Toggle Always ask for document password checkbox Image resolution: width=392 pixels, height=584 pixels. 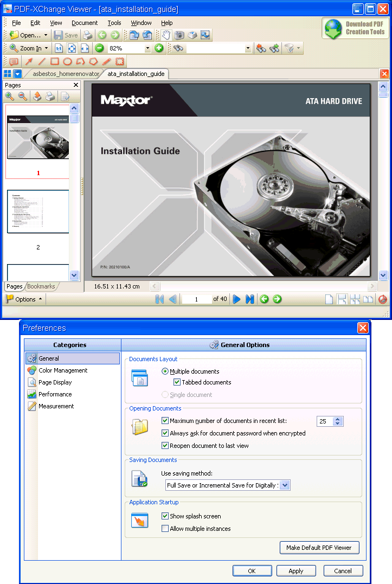(165, 433)
